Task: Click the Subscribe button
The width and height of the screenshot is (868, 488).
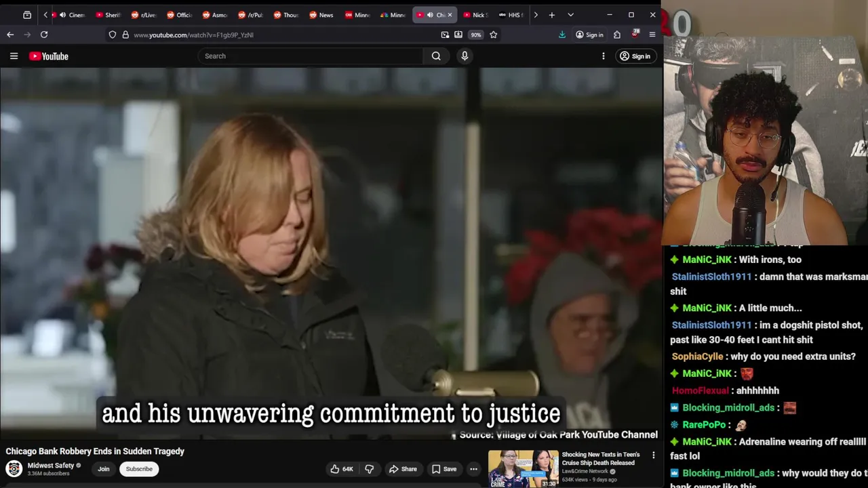Action: pyautogui.click(x=139, y=469)
